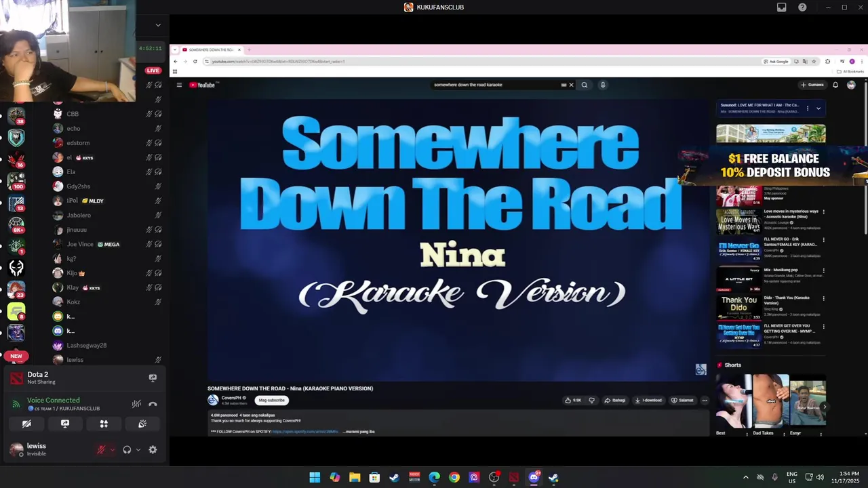Open options for Dido Thank You video
Image resolution: width=868 pixels, height=488 pixels.
click(x=824, y=298)
